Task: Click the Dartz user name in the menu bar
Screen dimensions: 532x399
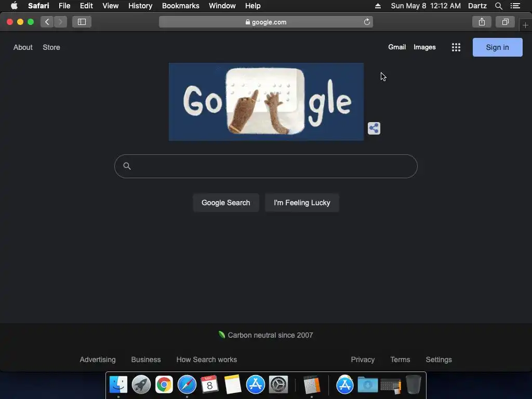Action: pos(477,6)
